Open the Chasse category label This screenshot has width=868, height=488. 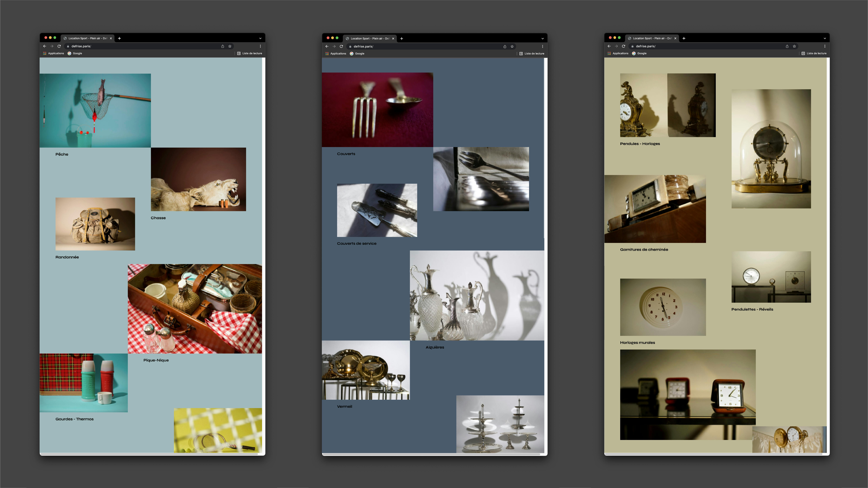tap(158, 218)
